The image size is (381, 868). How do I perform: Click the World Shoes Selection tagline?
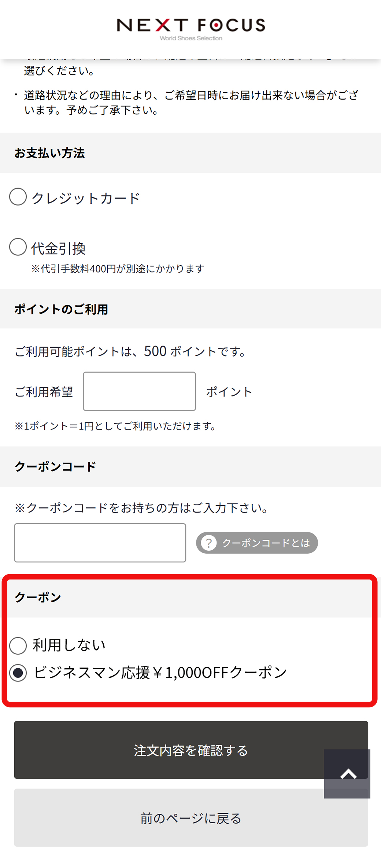point(191,38)
